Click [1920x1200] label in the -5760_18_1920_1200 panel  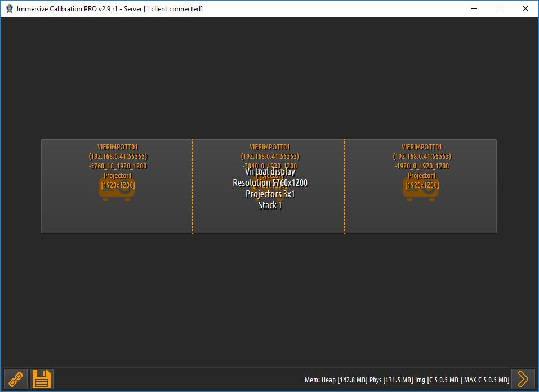tap(118, 185)
